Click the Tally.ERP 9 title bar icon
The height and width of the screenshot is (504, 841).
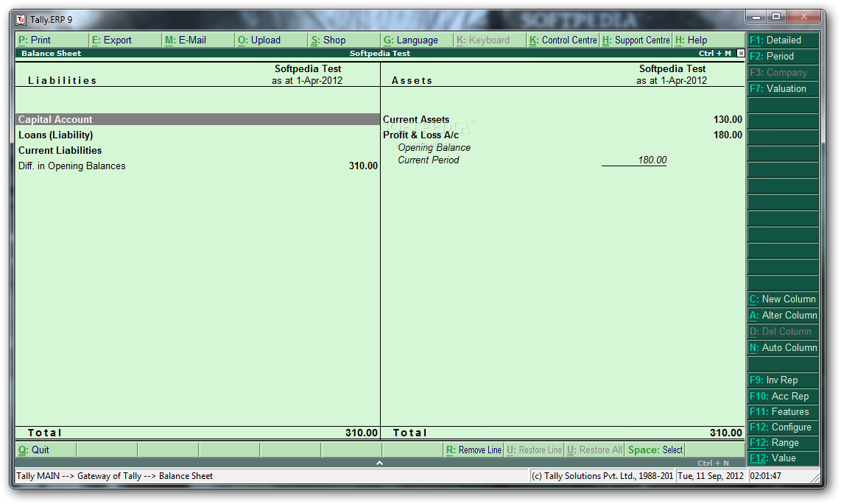[21, 20]
